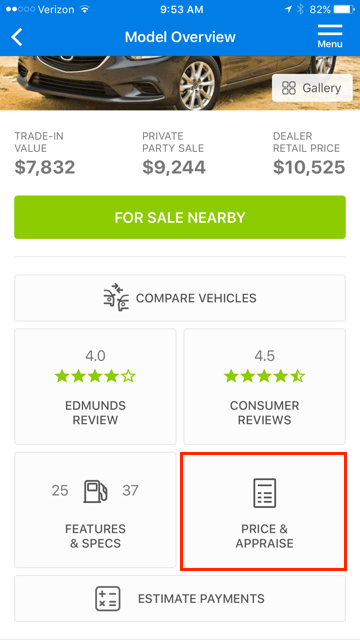Tap the compare vehicles cars icon
The width and height of the screenshot is (360, 640).
116,298
